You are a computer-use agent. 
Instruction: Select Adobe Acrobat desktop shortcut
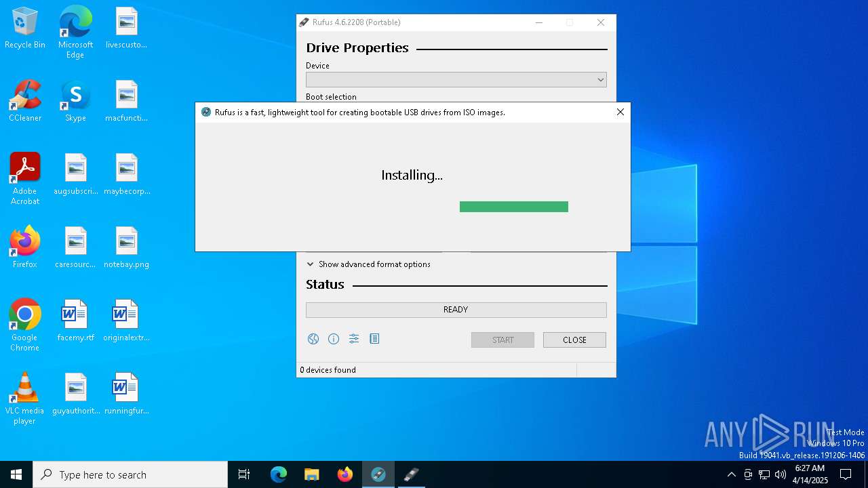click(x=25, y=179)
